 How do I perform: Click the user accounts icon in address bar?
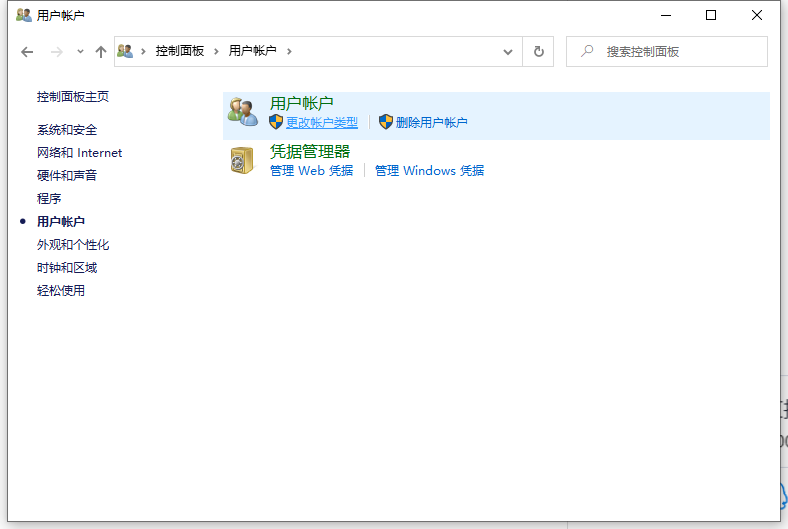point(125,51)
